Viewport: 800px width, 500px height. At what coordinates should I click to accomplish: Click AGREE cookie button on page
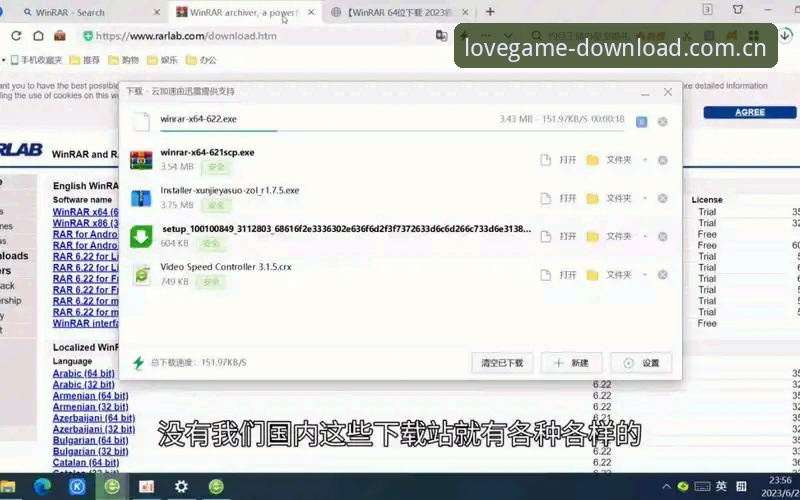click(x=749, y=112)
